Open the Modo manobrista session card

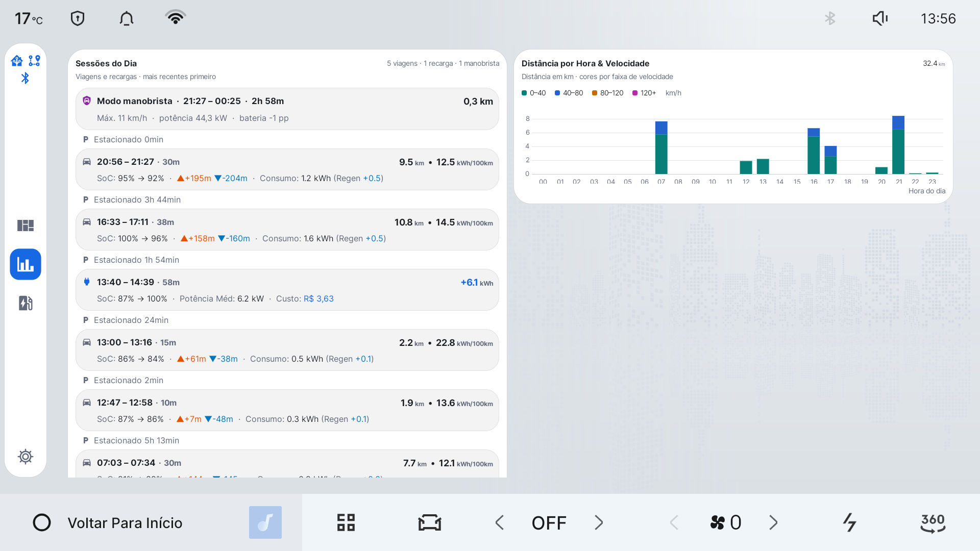tap(287, 109)
